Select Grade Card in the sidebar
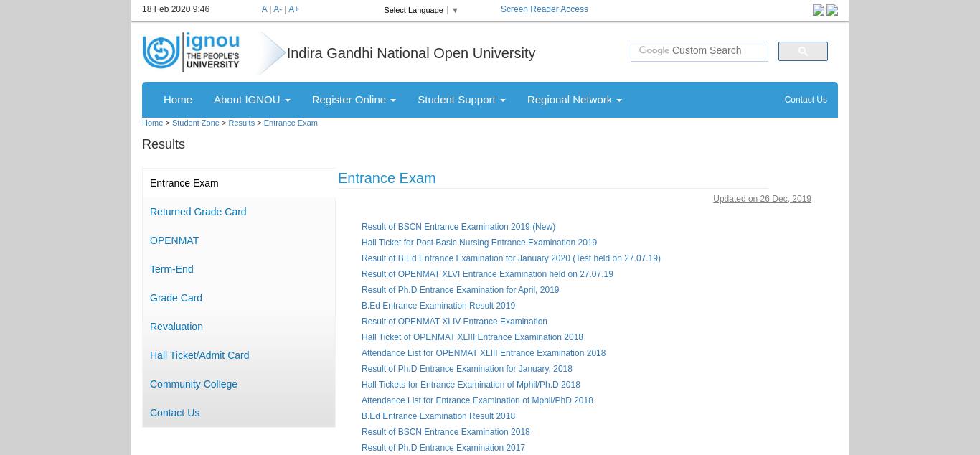 tap(176, 298)
